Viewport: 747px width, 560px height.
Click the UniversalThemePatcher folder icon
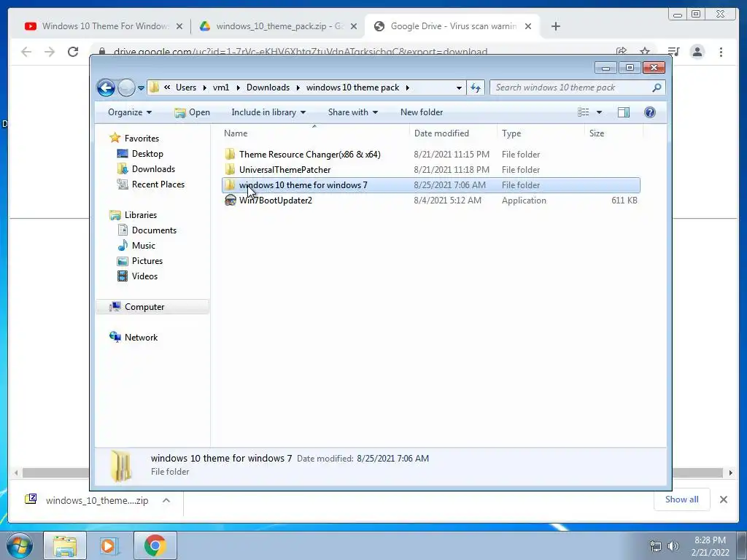click(230, 169)
